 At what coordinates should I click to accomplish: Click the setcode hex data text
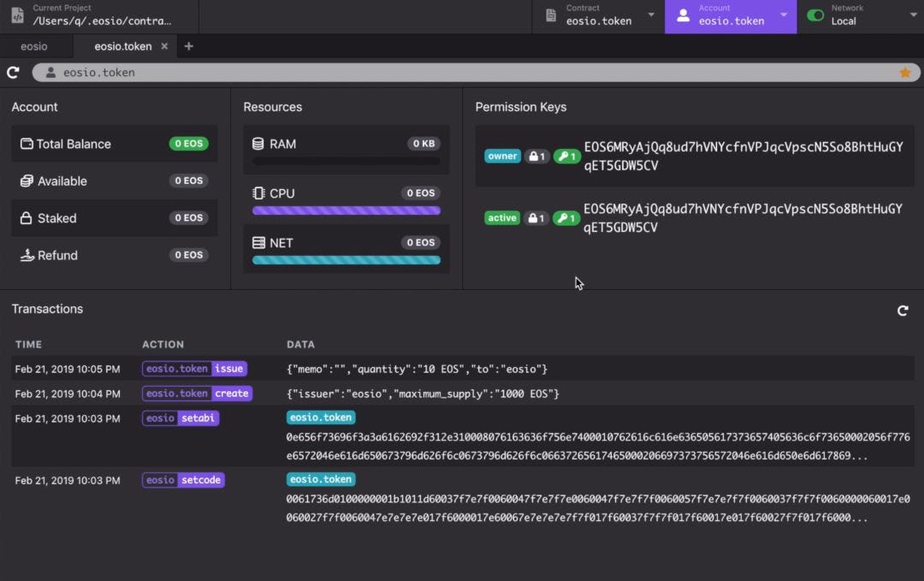(597, 508)
